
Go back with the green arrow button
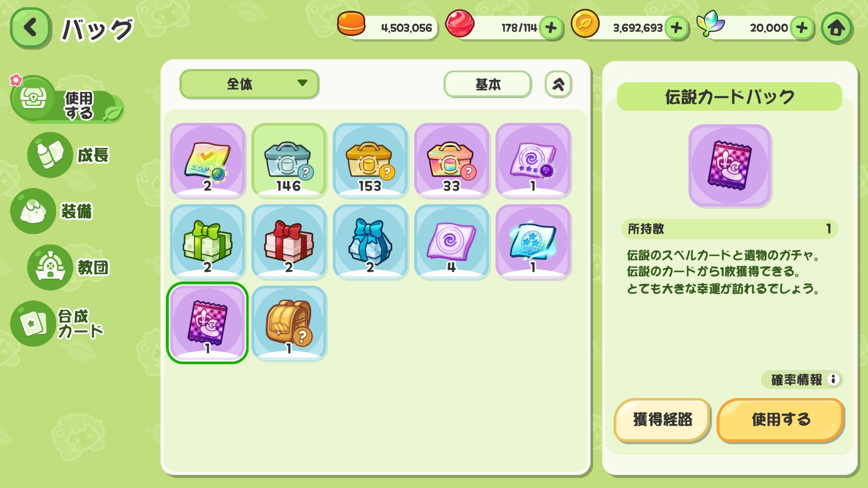[30, 28]
